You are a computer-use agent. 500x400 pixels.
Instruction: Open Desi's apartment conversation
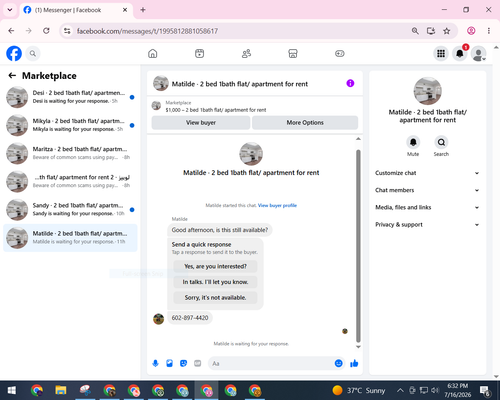[70, 97]
